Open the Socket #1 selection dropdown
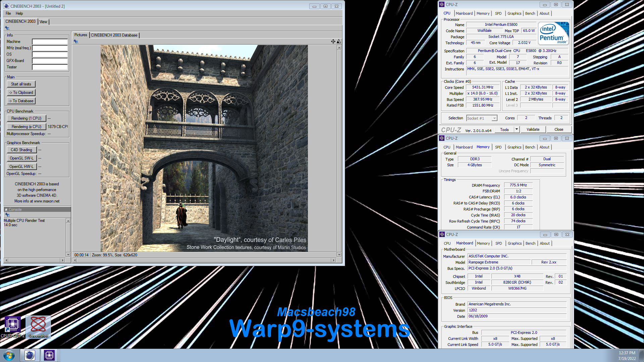The image size is (644, 362). 494,118
